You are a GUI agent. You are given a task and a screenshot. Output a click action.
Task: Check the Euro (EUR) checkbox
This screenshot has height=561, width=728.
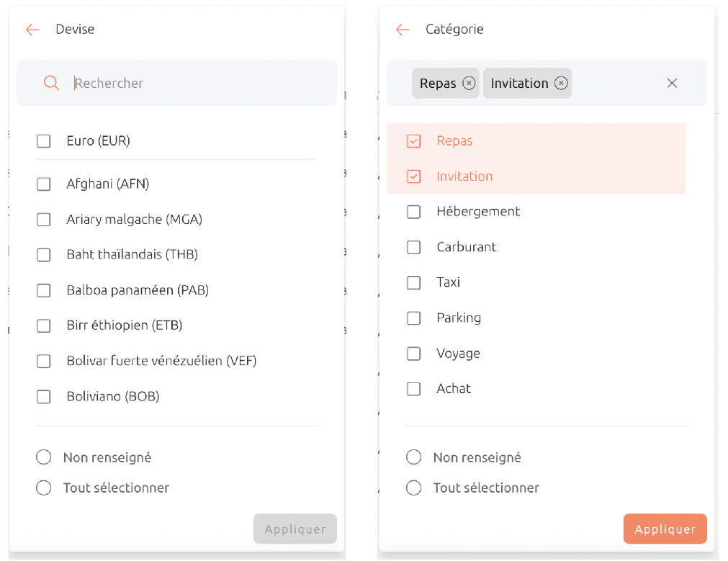pos(44,141)
